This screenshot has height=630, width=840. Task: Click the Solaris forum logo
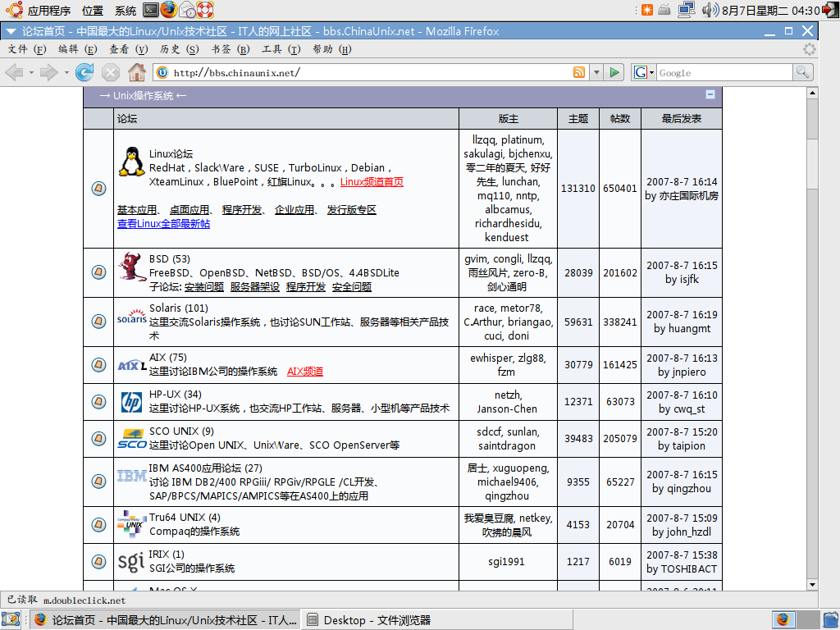tap(132, 316)
